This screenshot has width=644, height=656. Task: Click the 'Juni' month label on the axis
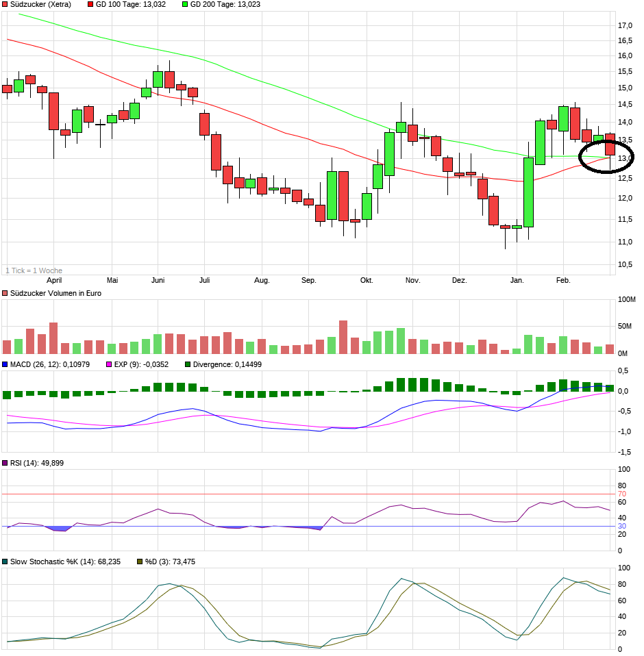pos(158,280)
